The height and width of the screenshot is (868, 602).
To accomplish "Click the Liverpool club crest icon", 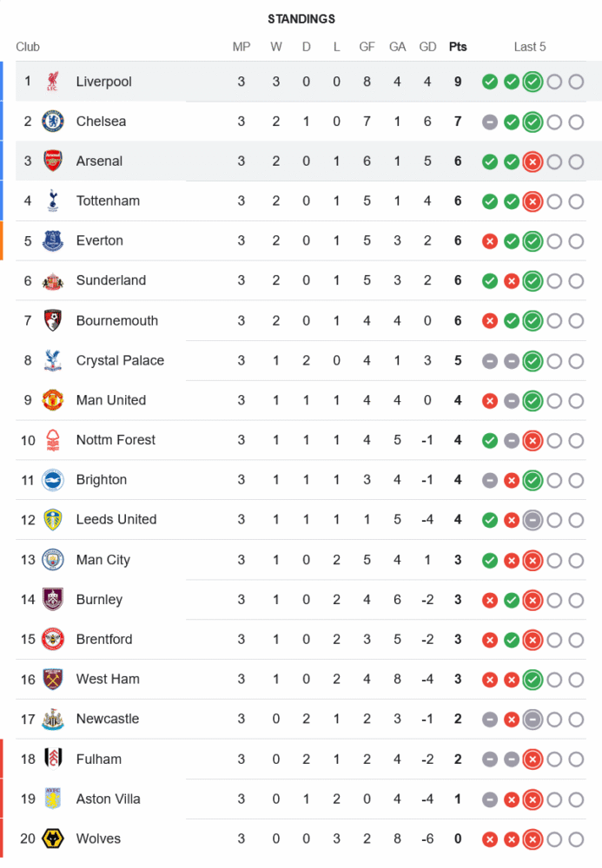I will click(x=53, y=82).
